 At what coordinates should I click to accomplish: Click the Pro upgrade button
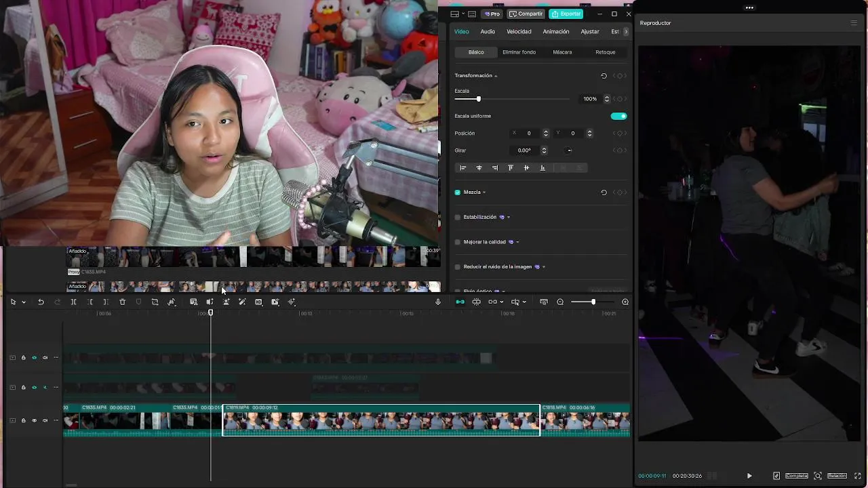pos(492,14)
